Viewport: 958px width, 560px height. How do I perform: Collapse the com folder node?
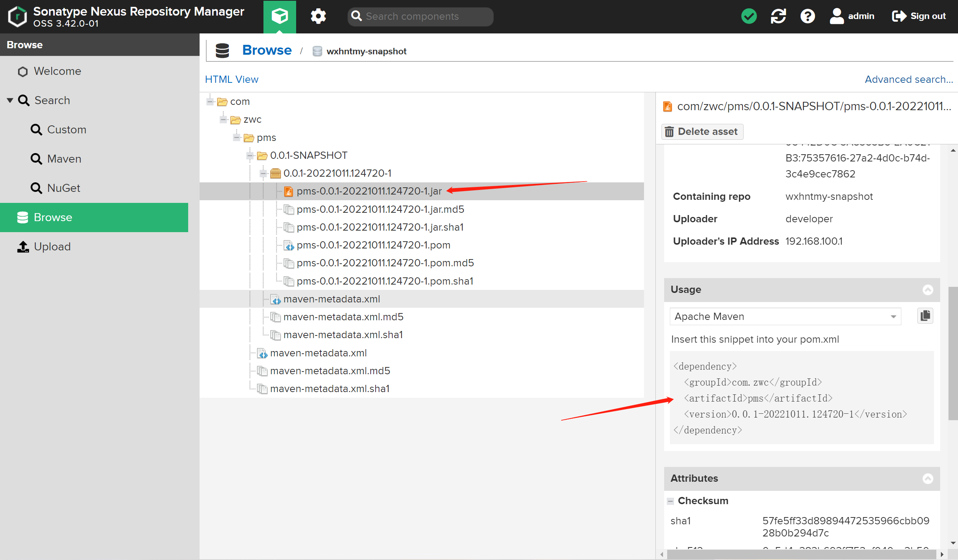(x=210, y=102)
